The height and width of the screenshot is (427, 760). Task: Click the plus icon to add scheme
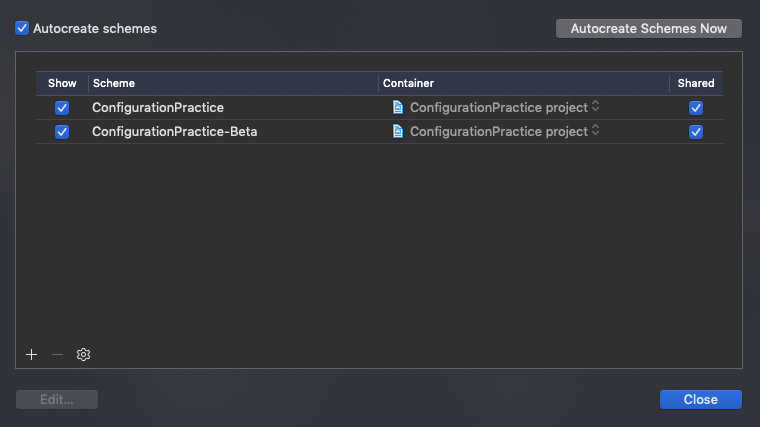[x=31, y=354]
